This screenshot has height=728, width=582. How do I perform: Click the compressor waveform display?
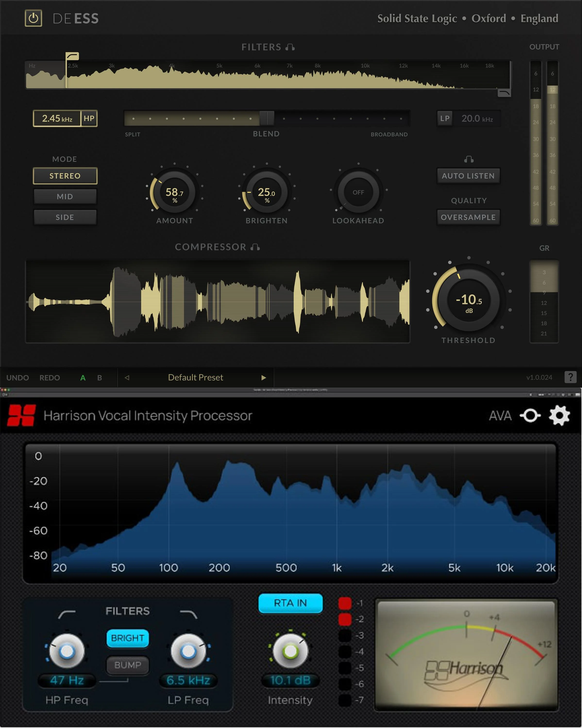(218, 302)
